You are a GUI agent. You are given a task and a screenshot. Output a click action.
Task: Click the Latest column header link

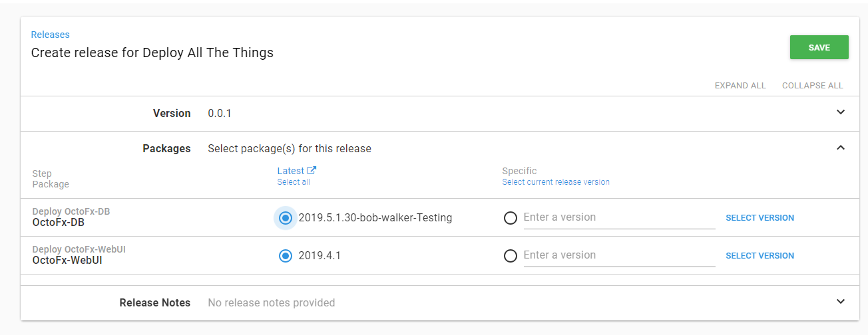pos(290,171)
